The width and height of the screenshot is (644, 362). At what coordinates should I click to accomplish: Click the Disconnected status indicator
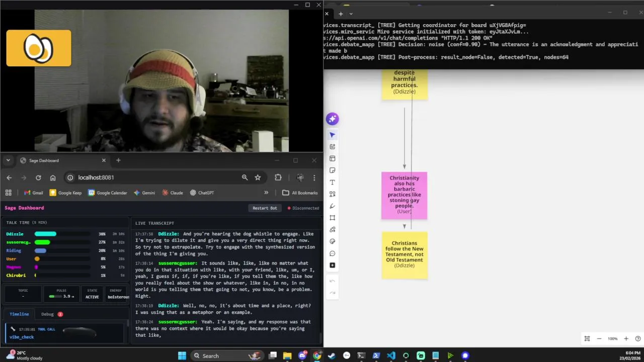[x=303, y=208]
